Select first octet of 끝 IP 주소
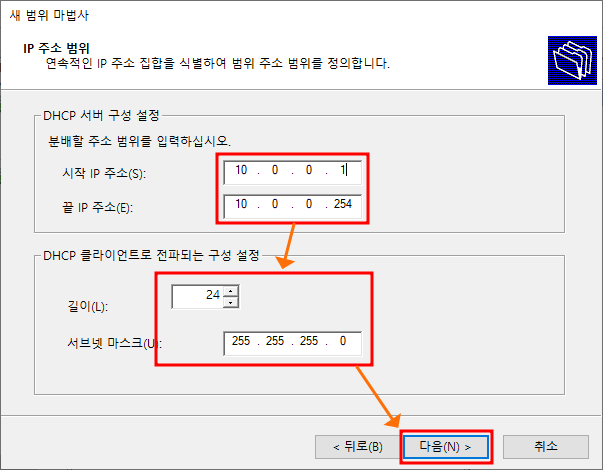 tap(241, 204)
